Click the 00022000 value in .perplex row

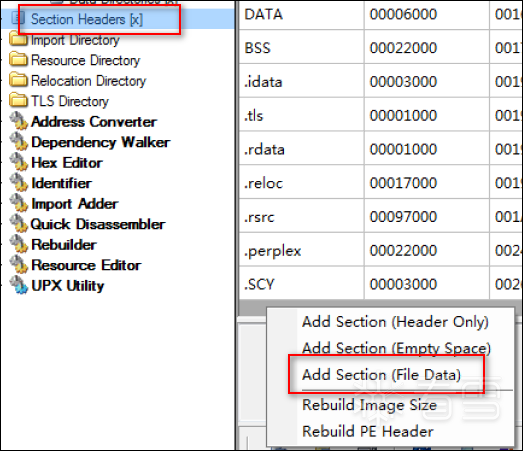click(403, 251)
